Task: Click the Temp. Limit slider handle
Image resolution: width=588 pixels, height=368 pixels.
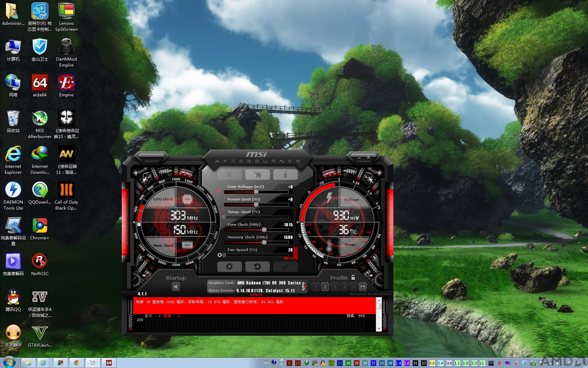Action: point(224,217)
